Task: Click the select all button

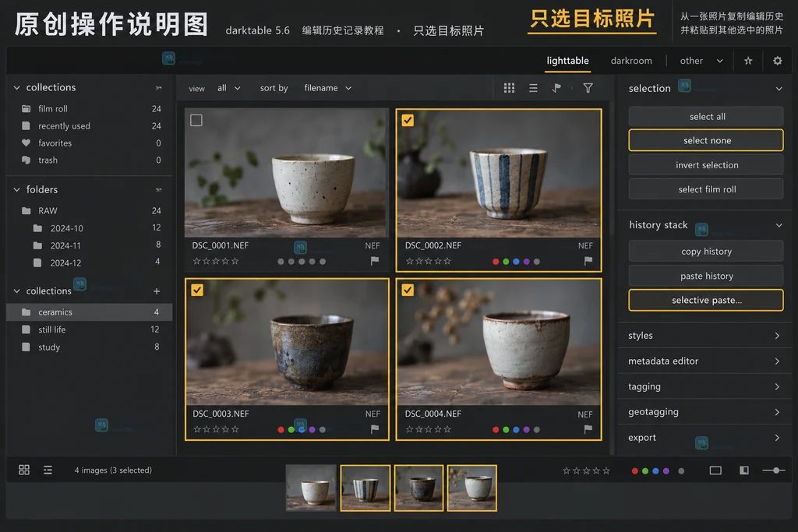Action: [x=706, y=117]
